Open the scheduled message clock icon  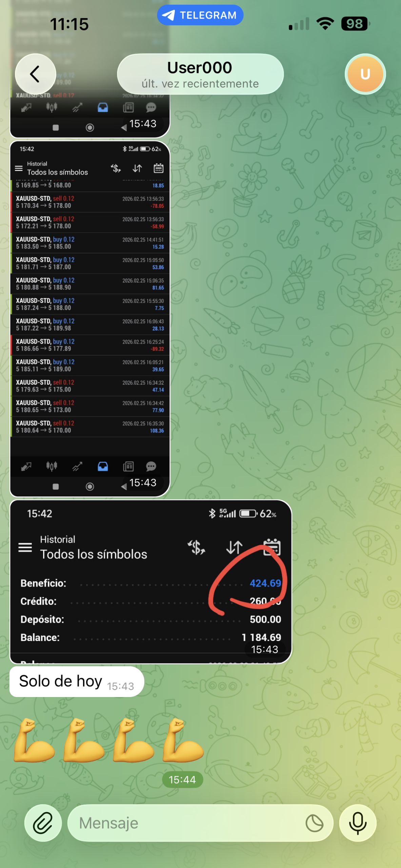314,823
